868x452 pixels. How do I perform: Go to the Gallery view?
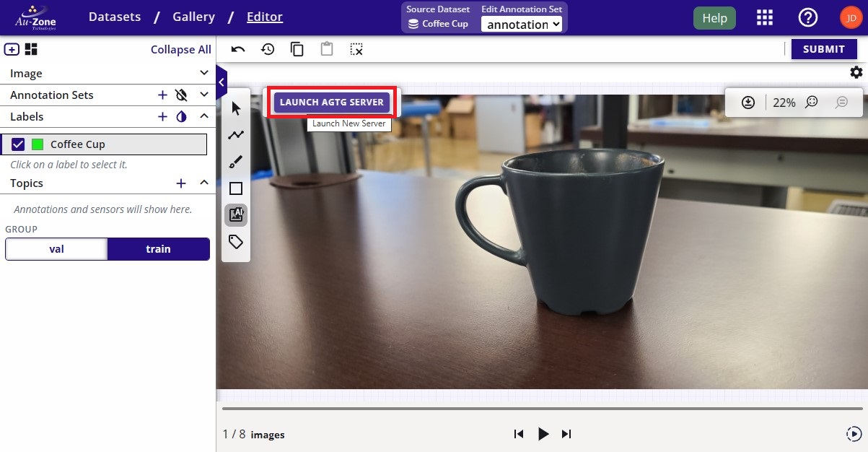(193, 17)
